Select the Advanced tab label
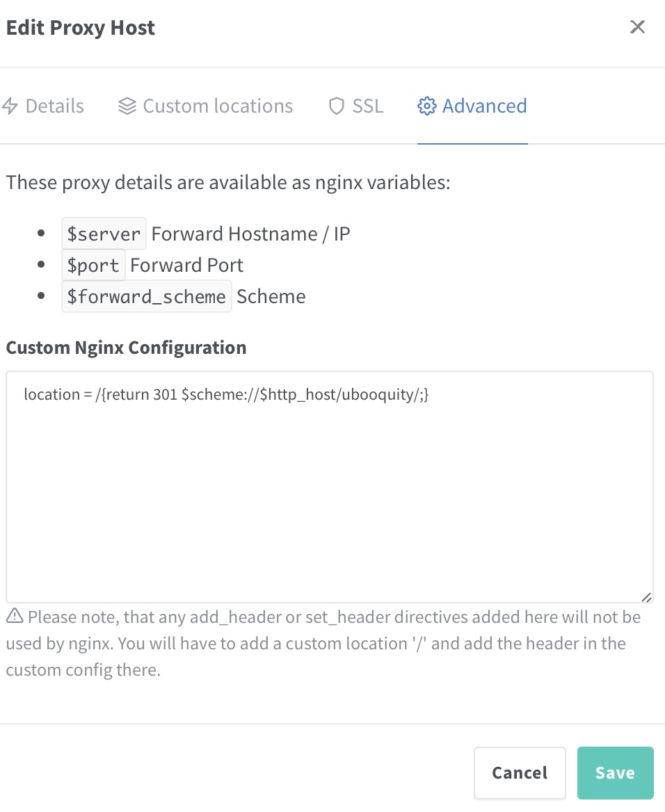665x812 pixels. [x=484, y=106]
